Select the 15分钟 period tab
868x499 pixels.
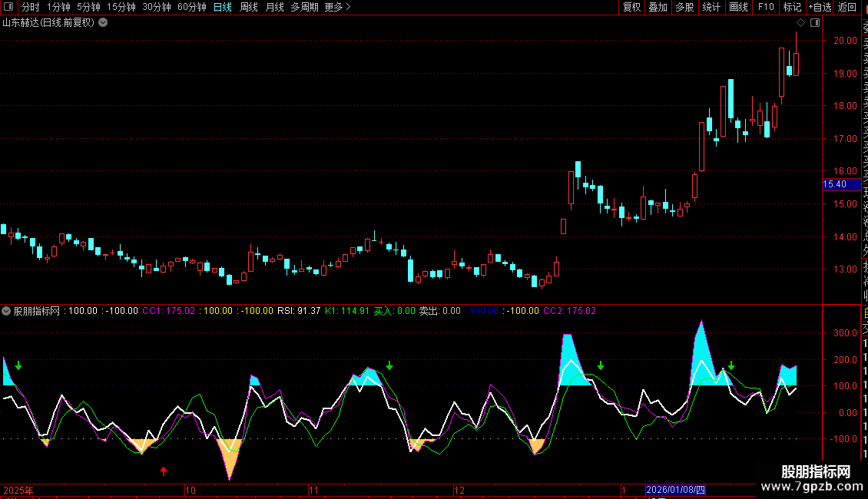click(121, 7)
